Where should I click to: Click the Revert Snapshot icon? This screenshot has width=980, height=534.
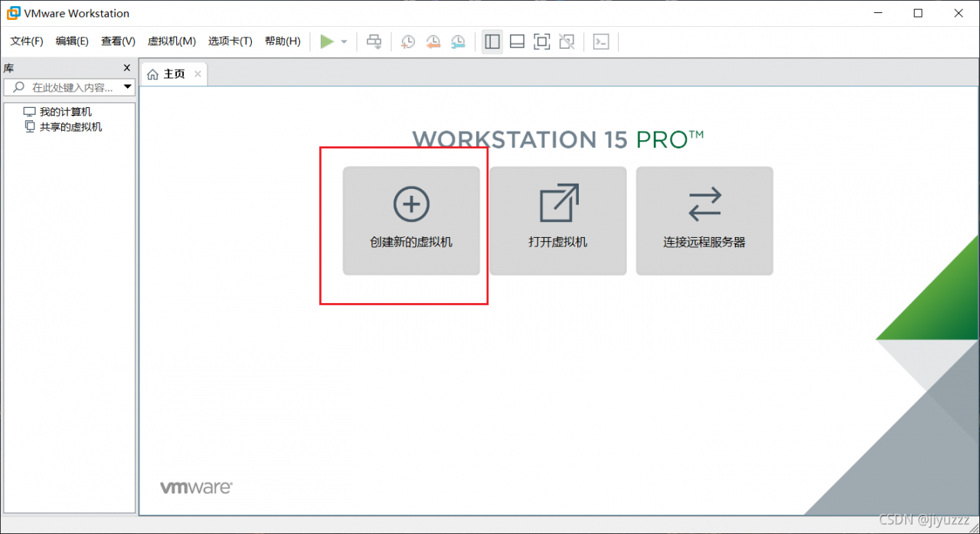pos(433,41)
